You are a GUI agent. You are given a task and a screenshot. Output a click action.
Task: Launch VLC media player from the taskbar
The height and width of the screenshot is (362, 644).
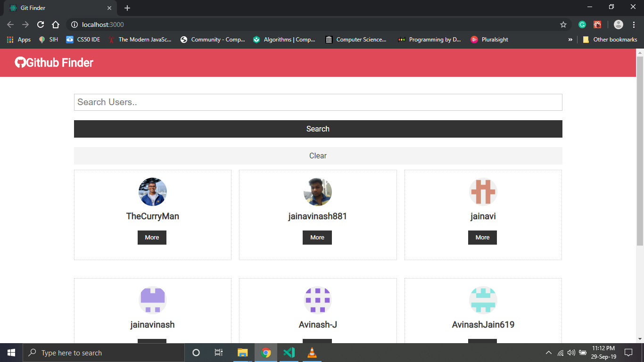click(x=312, y=352)
